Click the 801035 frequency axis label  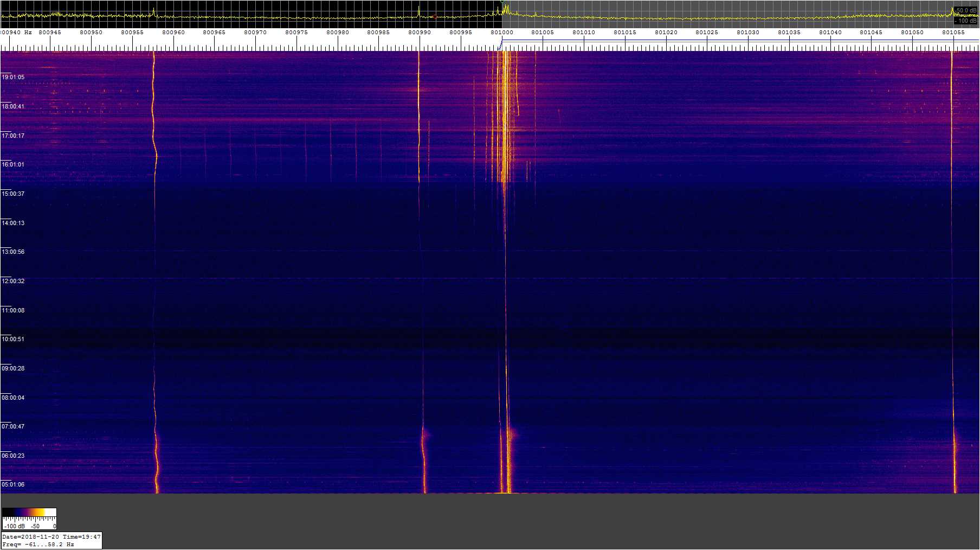(789, 33)
